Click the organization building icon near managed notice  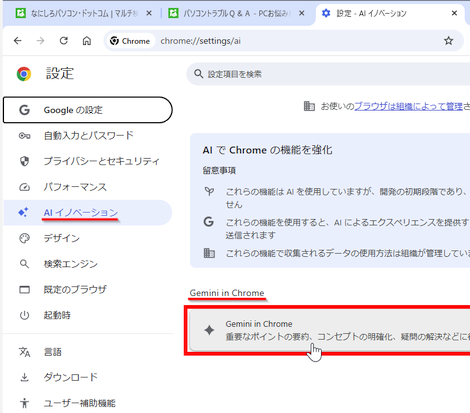coord(309,106)
